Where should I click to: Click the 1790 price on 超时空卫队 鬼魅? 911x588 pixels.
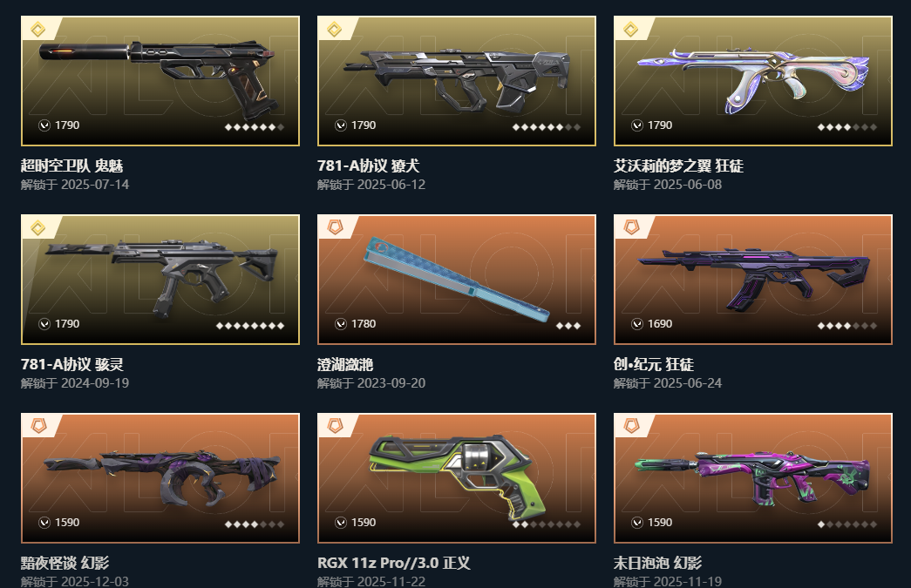point(67,125)
